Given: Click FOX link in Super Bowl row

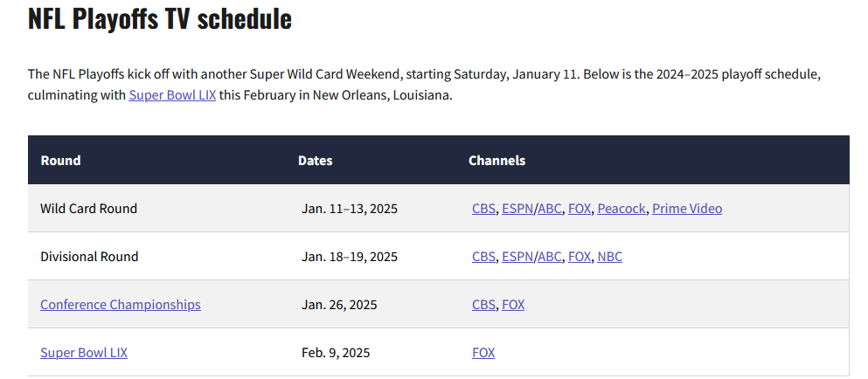Looking at the screenshot, I should 483,353.
